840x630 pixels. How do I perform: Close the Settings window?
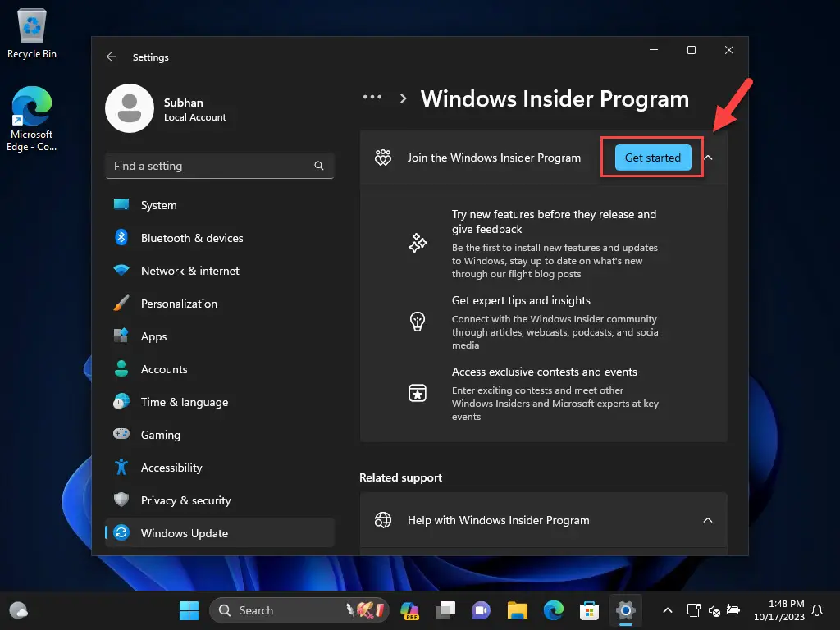729,50
